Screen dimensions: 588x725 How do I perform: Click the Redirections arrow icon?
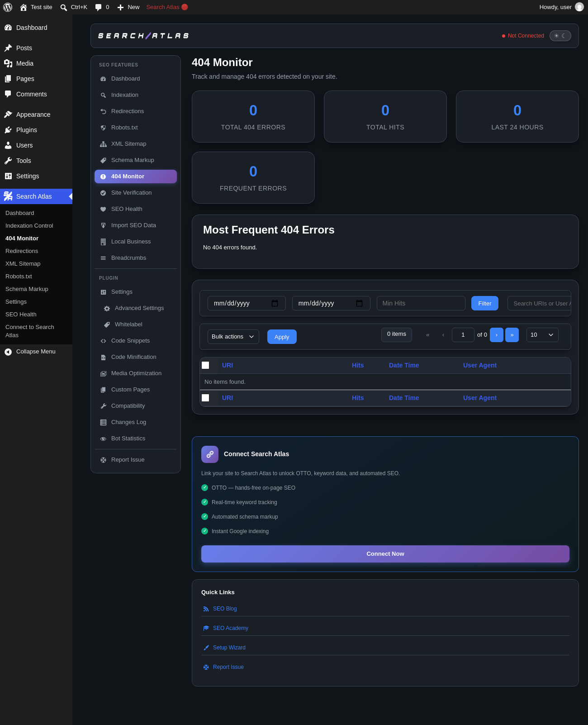point(103,111)
